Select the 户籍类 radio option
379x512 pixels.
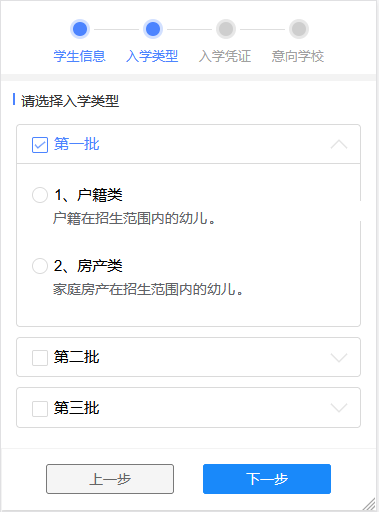[40, 195]
